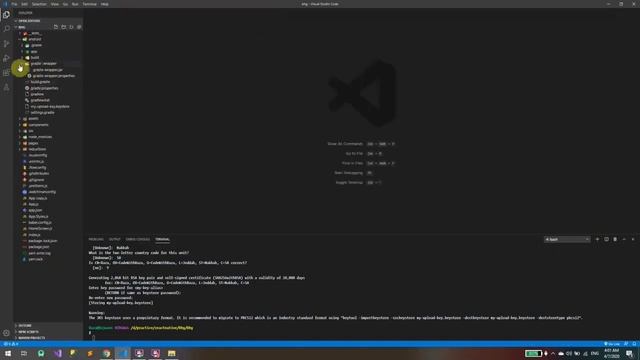
Task: Select the Terminal panel tab
Action: click(x=162, y=239)
